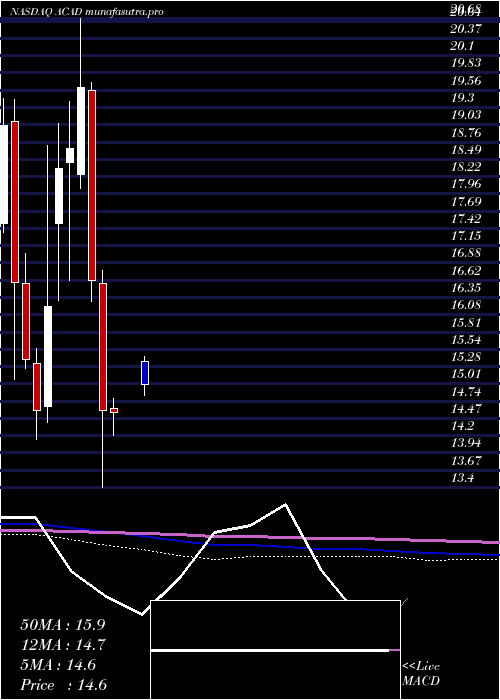Click the <<Live MACD label

click(x=421, y=674)
